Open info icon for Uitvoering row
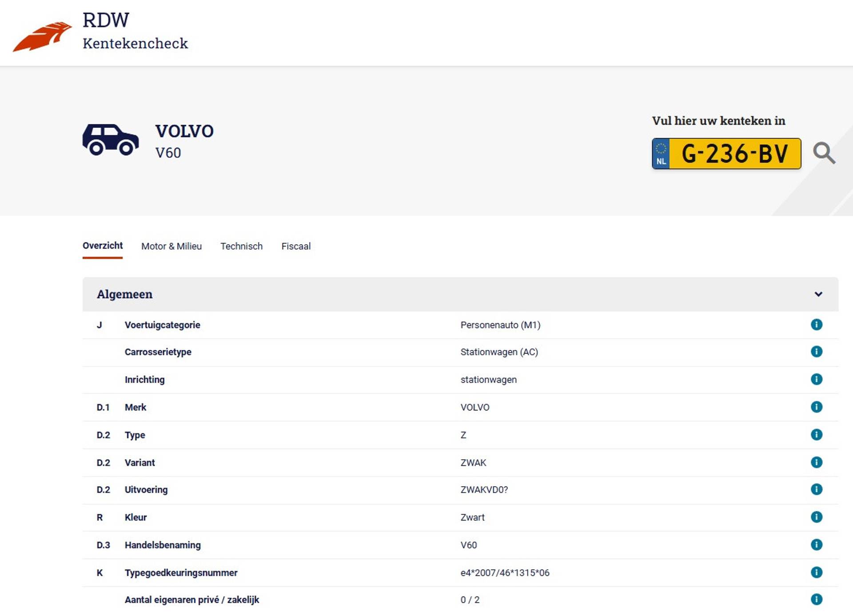 click(816, 489)
